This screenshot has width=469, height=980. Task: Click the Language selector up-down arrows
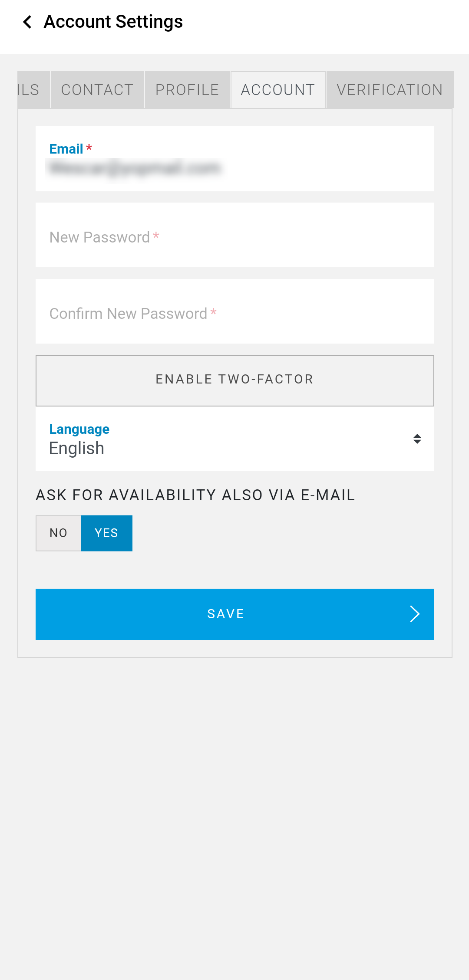(417, 439)
